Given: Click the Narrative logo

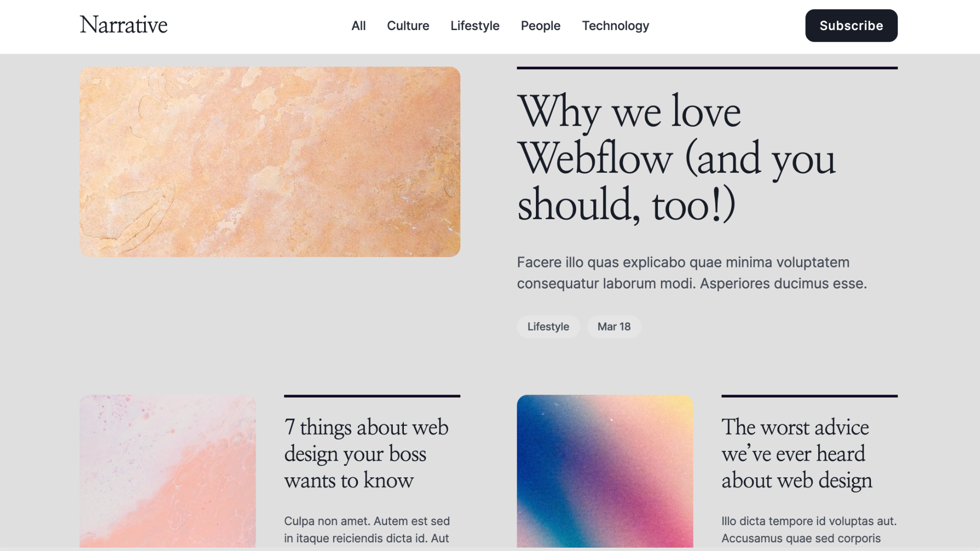Looking at the screenshot, I should click(123, 25).
